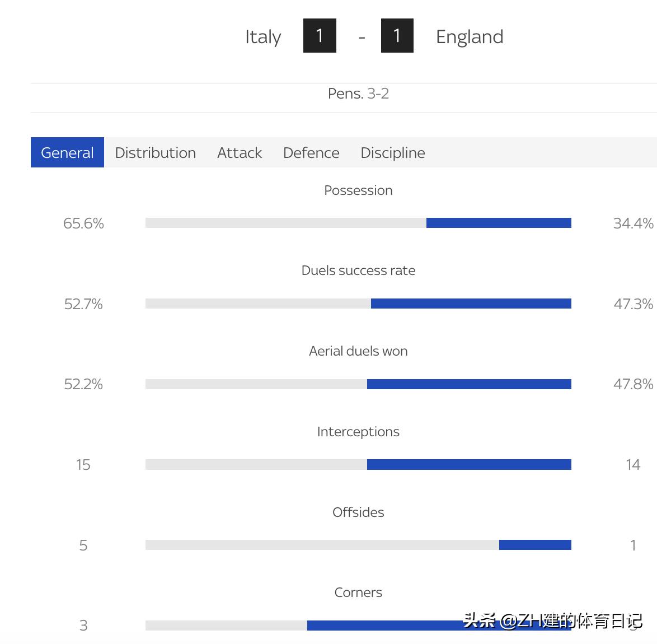Open the Attack tab

240,153
